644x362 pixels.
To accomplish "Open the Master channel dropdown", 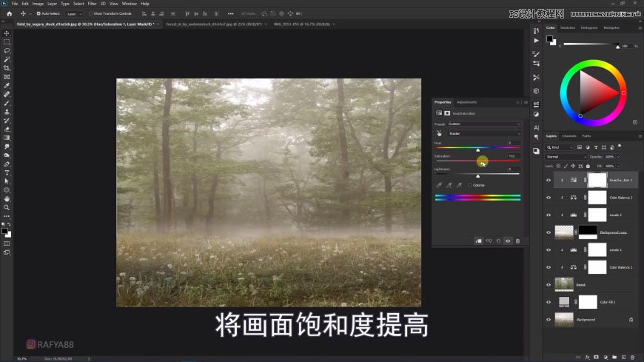I will [484, 133].
